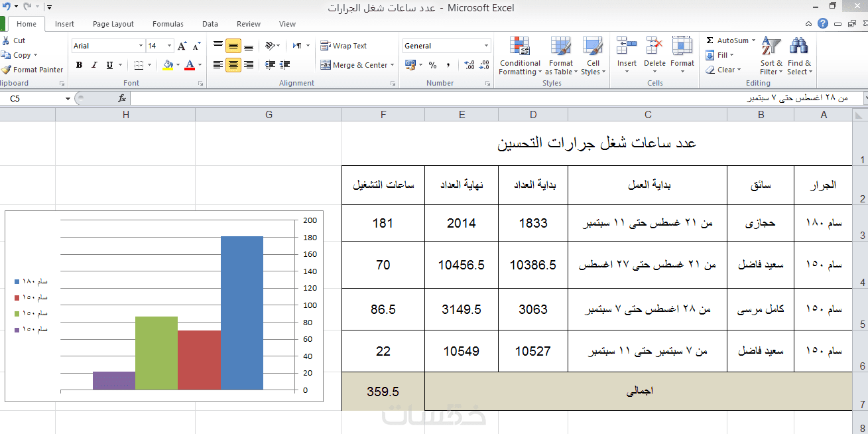The height and width of the screenshot is (434, 868).
Task: Switch to the Review tab
Action: coord(249,24)
